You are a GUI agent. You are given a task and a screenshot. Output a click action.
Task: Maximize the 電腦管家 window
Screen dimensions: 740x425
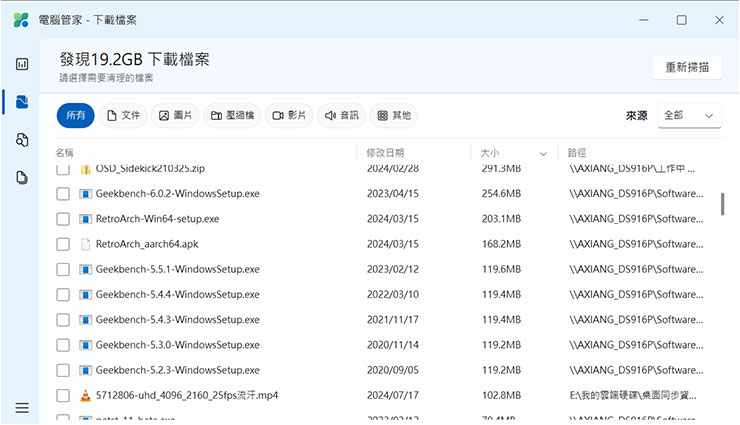pyautogui.click(x=681, y=20)
